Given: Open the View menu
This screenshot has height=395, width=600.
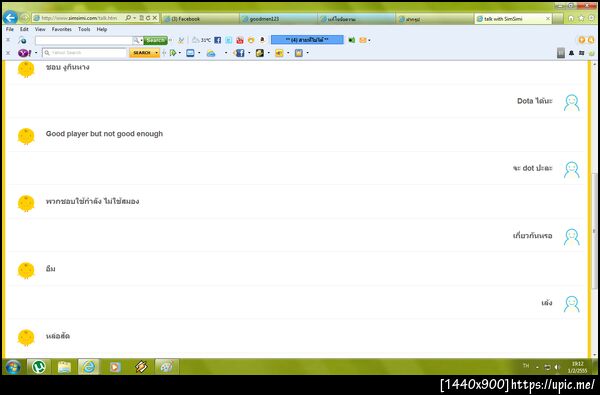Looking at the screenshot, I should click(40, 29).
